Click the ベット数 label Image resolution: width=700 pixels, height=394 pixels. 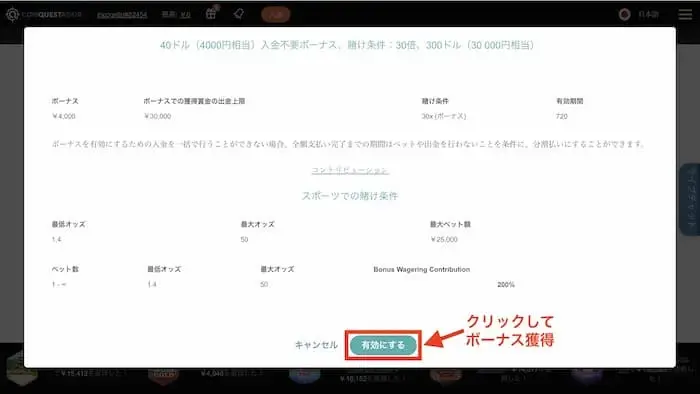pyautogui.click(x=65, y=270)
